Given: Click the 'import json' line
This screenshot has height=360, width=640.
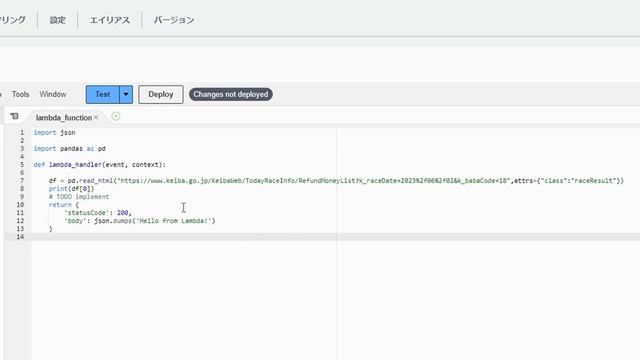Looking at the screenshot, I should click(54, 133).
